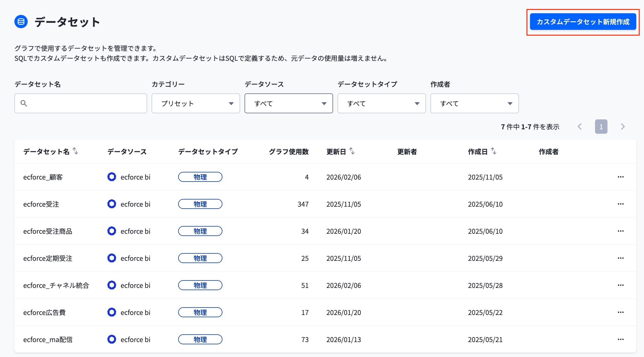Sort by 更新日 column arrows
Image resolution: width=644 pixels, height=357 pixels.
click(x=352, y=151)
